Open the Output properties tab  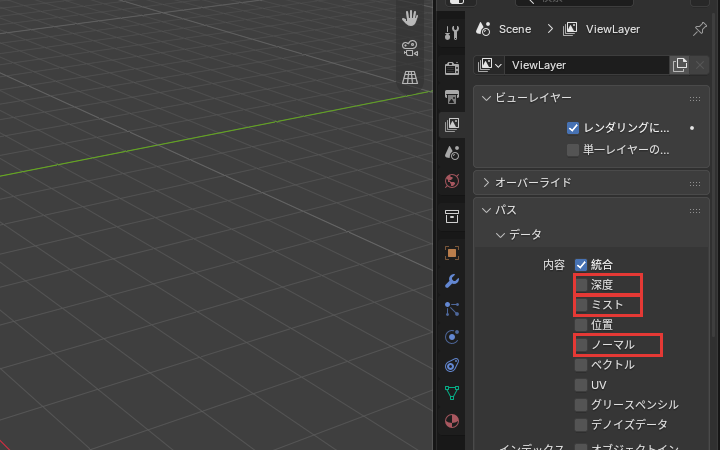click(x=452, y=96)
